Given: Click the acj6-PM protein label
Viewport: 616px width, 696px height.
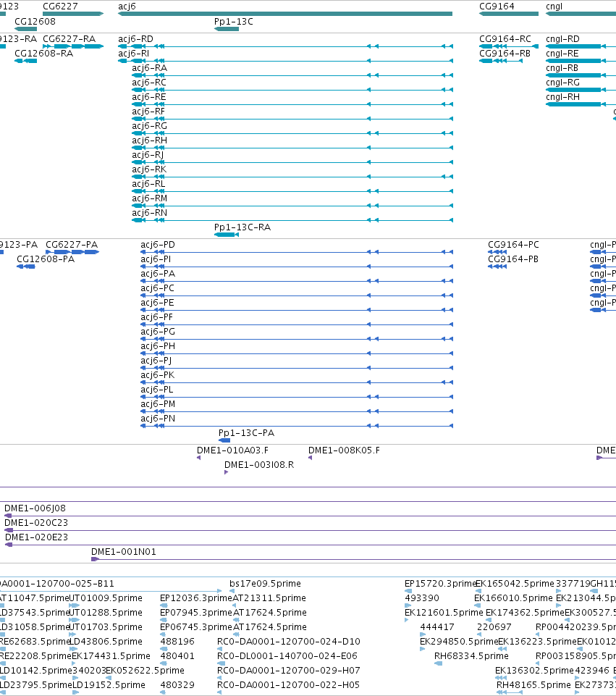Looking at the screenshot, I should (x=158, y=404).
